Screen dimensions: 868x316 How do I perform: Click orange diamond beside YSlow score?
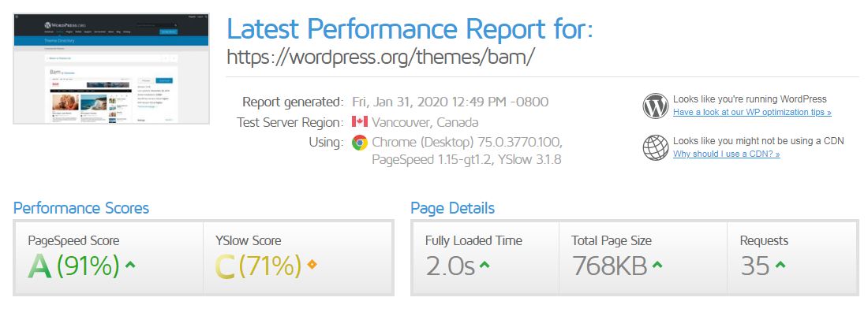(x=312, y=265)
